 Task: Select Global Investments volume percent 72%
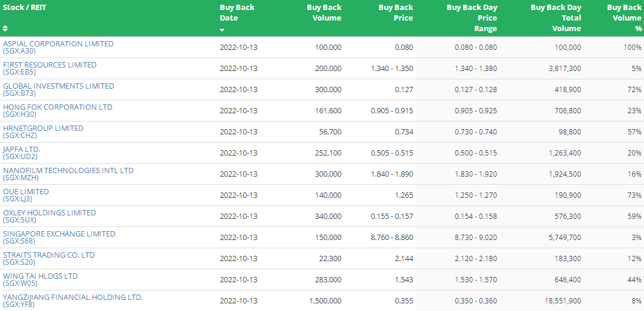636,89
